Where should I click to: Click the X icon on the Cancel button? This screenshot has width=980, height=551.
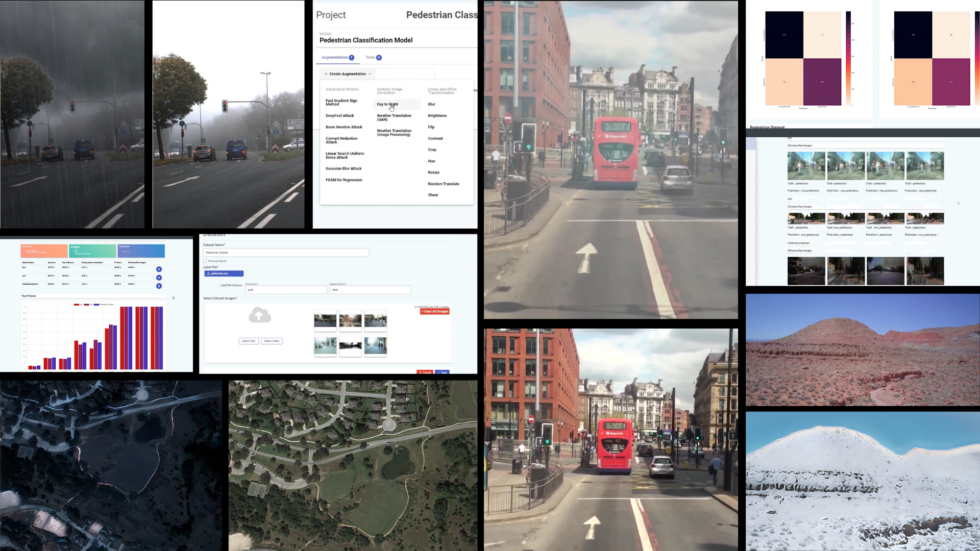coord(421,372)
